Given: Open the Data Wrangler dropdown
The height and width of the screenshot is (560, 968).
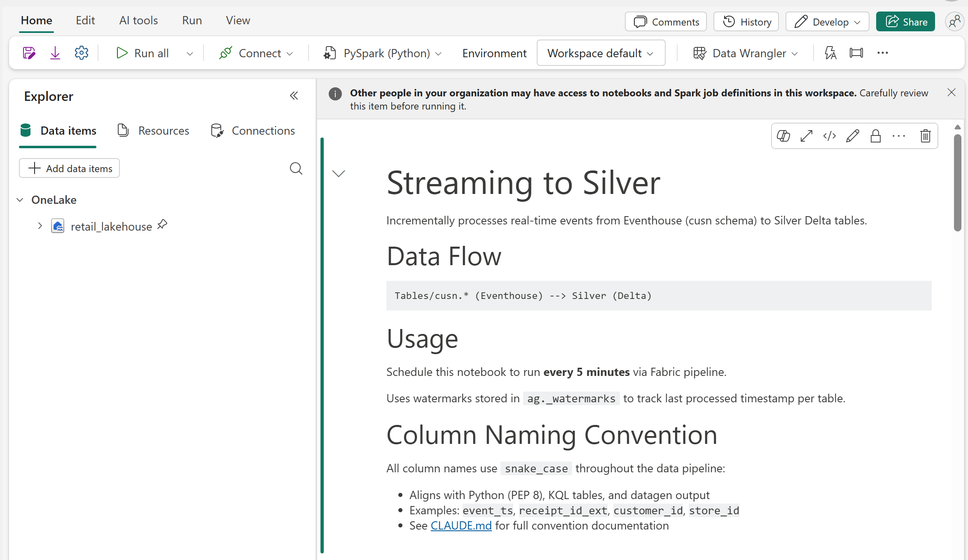Looking at the screenshot, I should (x=746, y=53).
